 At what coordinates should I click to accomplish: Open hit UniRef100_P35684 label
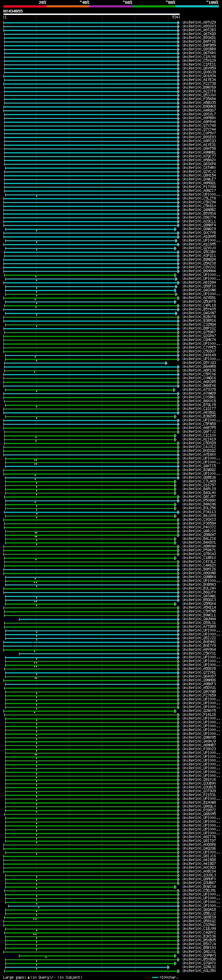(199, 99)
